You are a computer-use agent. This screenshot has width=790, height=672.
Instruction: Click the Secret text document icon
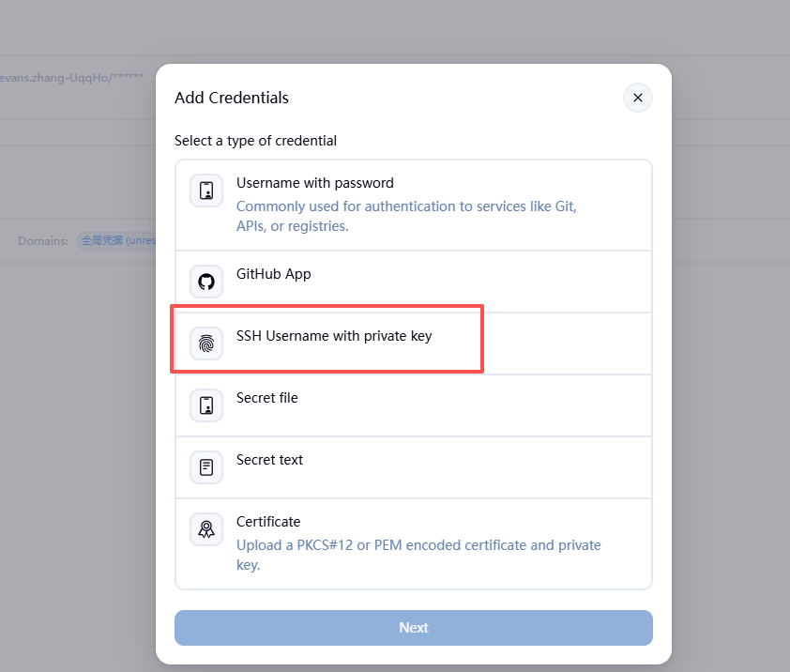coord(206,467)
